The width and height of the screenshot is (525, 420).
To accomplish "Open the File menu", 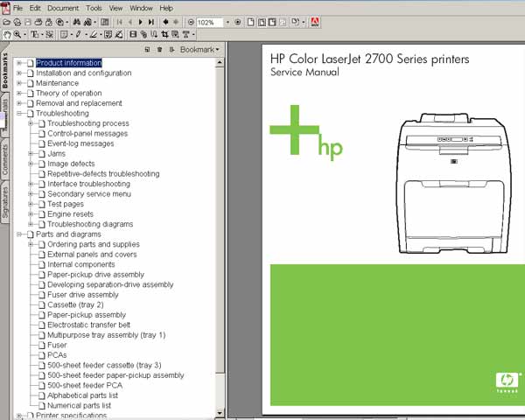I will click(x=18, y=8).
